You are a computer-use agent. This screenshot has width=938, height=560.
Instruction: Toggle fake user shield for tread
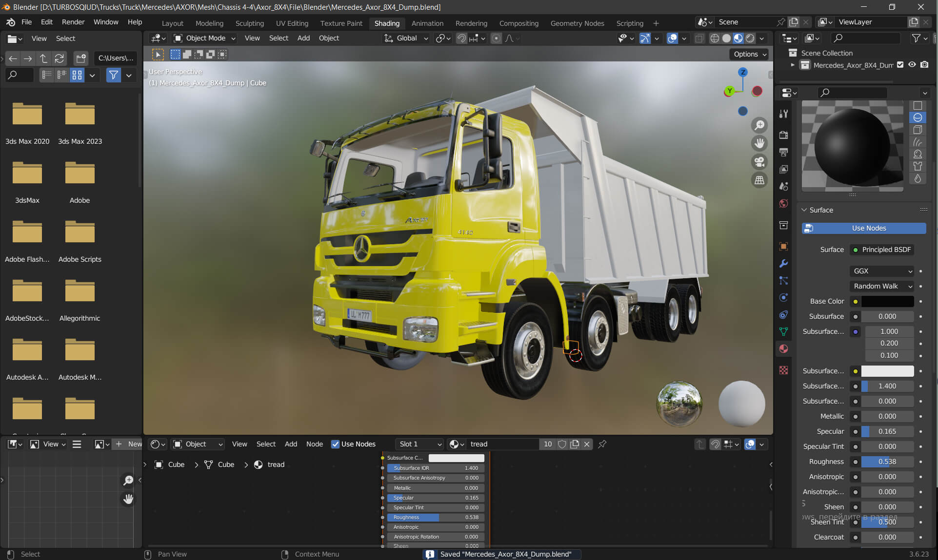pyautogui.click(x=562, y=444)
